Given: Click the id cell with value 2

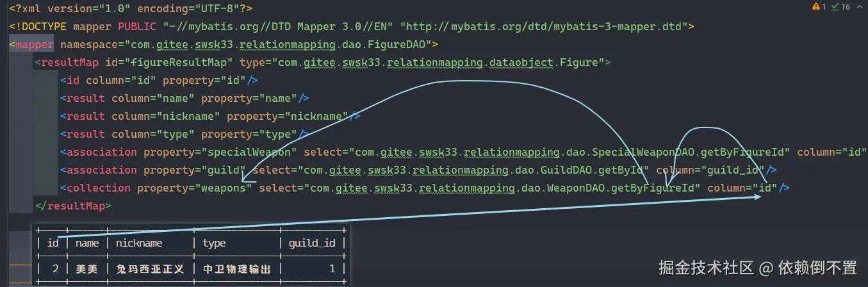Looking at the screenshot, I should (x=56, y=269).
